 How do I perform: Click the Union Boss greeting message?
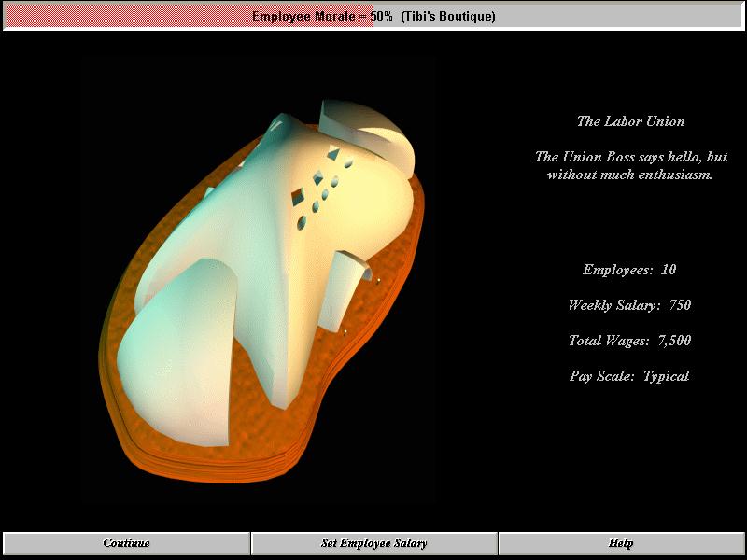tap(630, 166)
